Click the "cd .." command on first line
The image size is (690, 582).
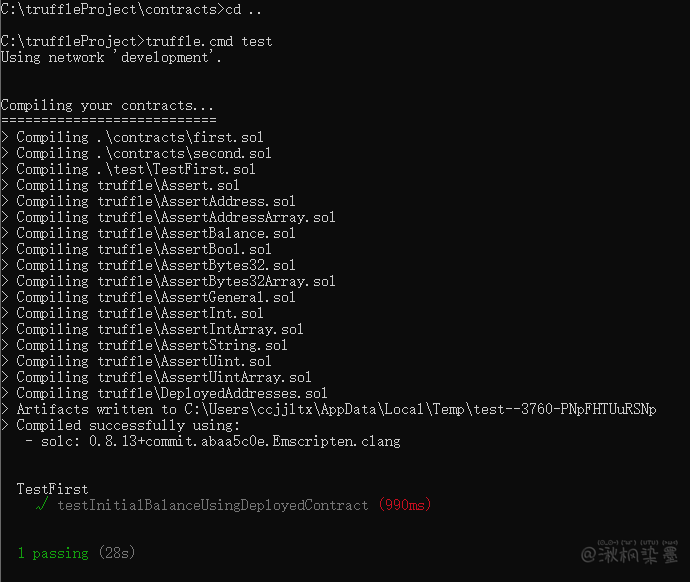246,9
